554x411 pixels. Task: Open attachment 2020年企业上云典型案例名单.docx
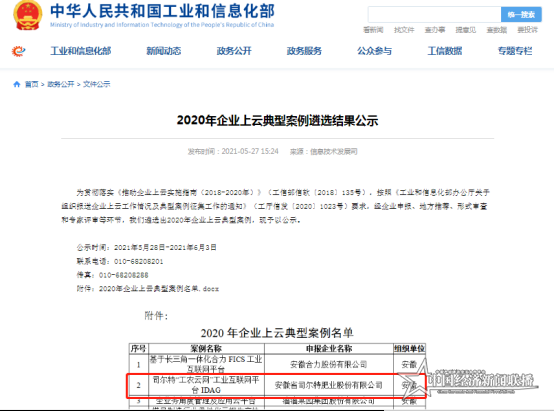159,289
